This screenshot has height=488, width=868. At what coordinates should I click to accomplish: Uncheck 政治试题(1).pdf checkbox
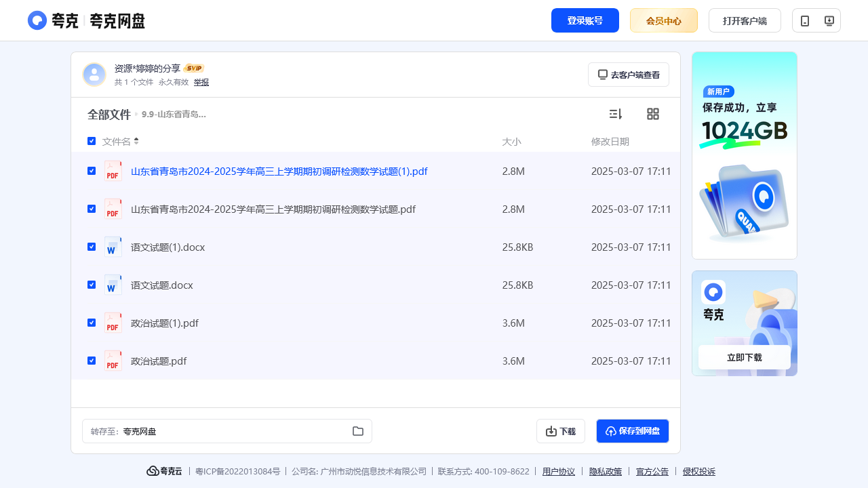(x=92, y=323)
